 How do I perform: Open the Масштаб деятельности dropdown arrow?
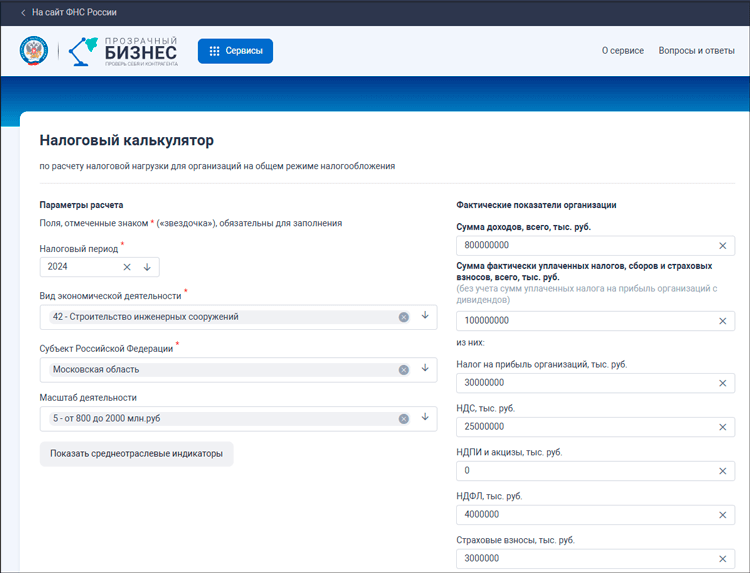pyautogui.click(x=424, y=419)
